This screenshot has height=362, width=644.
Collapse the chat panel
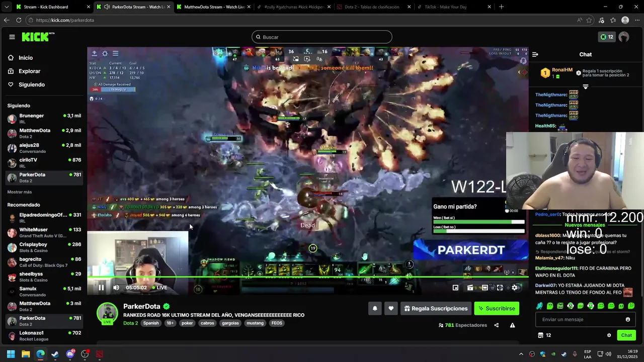tap(535, 54)
